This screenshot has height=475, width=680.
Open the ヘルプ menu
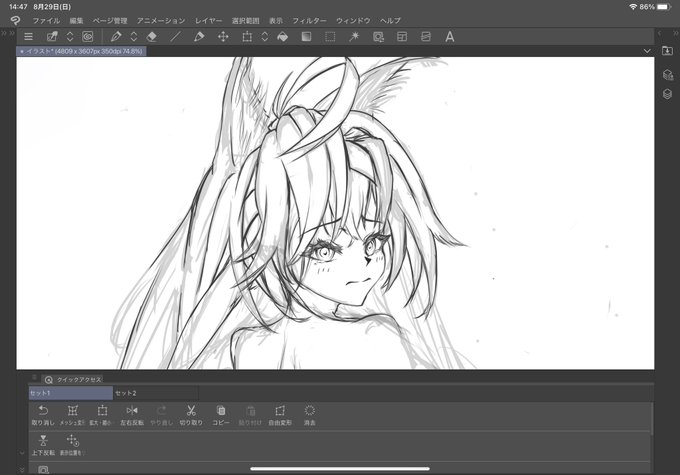[390, 20]
